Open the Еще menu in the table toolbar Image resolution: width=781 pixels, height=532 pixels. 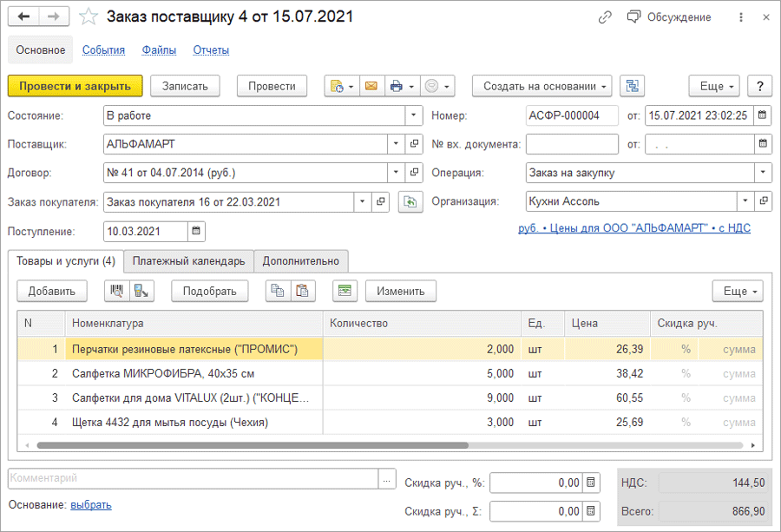[x=737, y=291]
